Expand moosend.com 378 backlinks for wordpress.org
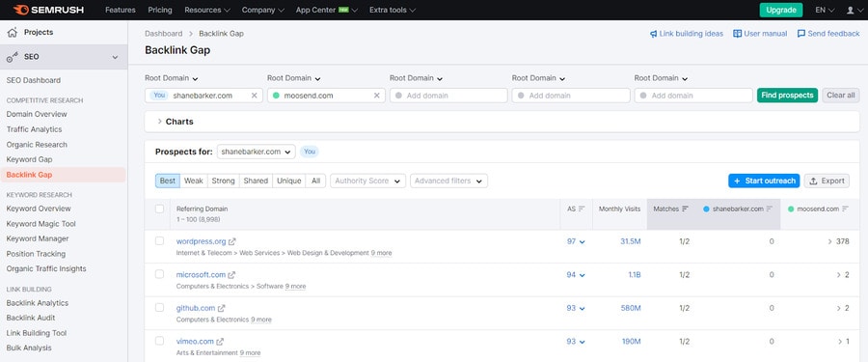 click(x=838, y=241)
